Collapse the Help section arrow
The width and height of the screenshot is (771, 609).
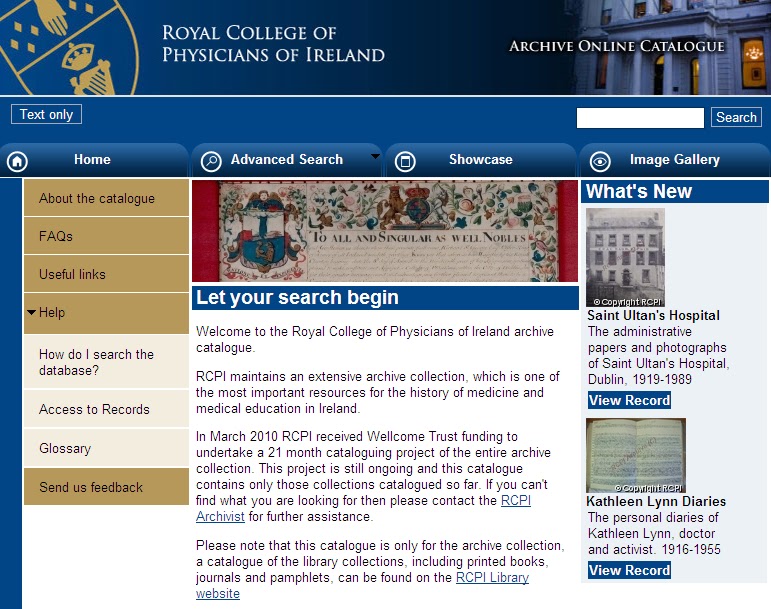(x=31, y=312)
